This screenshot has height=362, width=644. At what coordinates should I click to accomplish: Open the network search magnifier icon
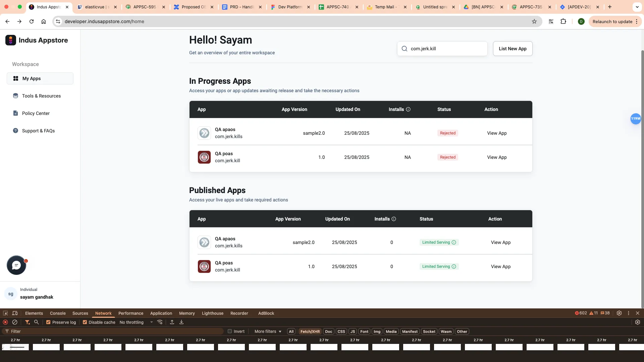pyautogui.click(x=36, y=322)
